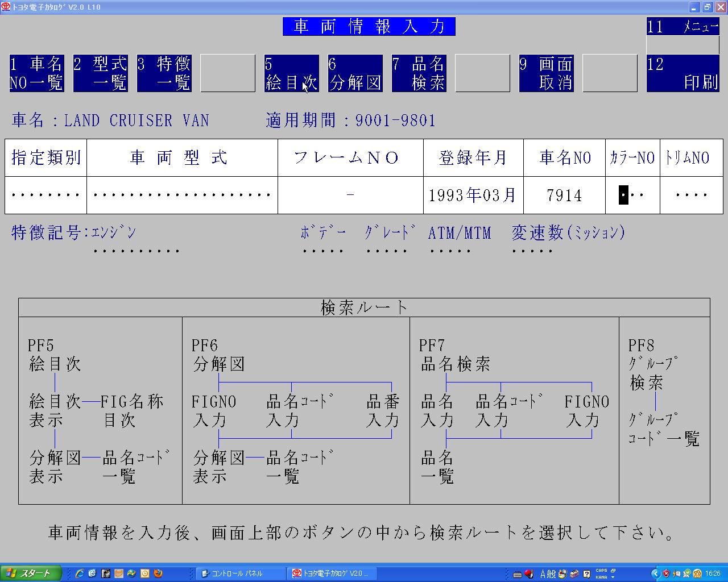Viewport: 728px width, 582px height.
Task: Click the 適用期間 : 9001-9801 text
Action: [351, 120]
